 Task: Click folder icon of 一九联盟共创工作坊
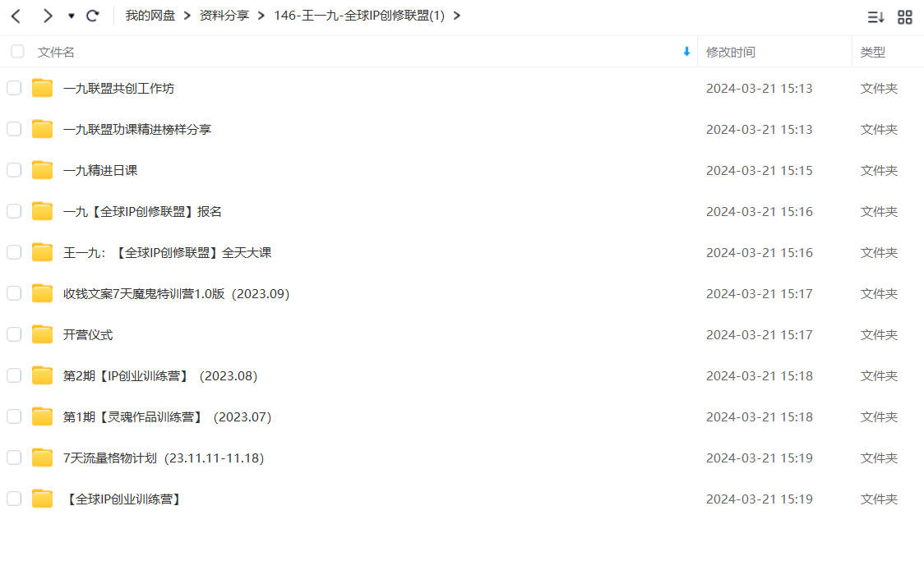click(42, 88)
